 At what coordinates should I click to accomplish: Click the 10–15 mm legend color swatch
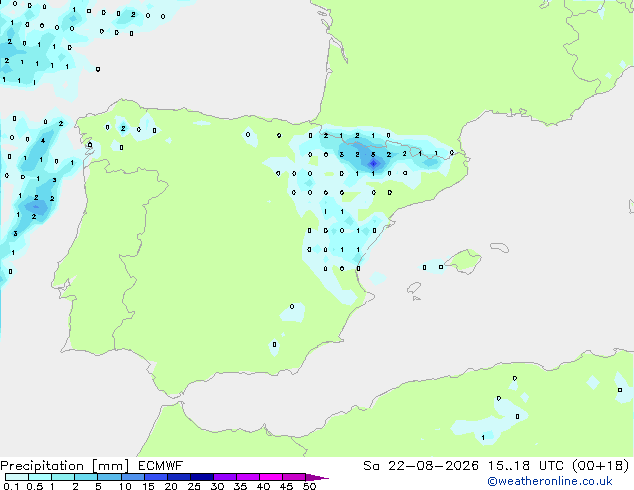point(133,477)
